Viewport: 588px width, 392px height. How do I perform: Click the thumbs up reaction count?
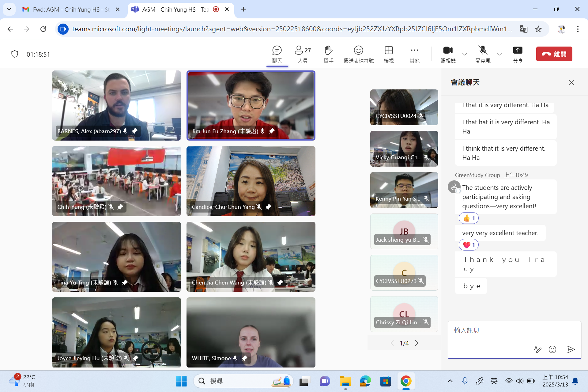(x=469, y=218)
